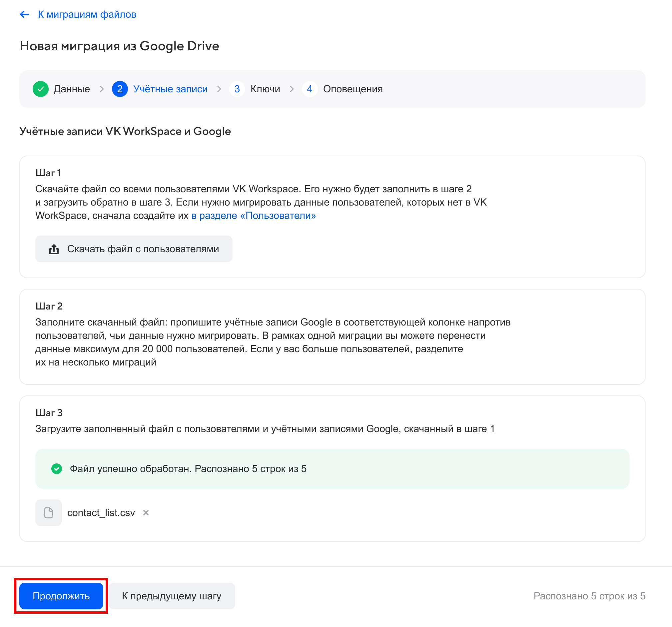Screen dimensions: 672x627
Task: Return via К предыдущему шагу button
Action: coord(172,596)
